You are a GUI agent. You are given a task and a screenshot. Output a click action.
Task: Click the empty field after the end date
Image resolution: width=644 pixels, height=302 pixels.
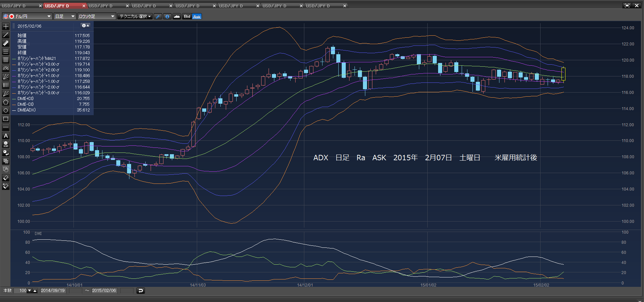127,291
